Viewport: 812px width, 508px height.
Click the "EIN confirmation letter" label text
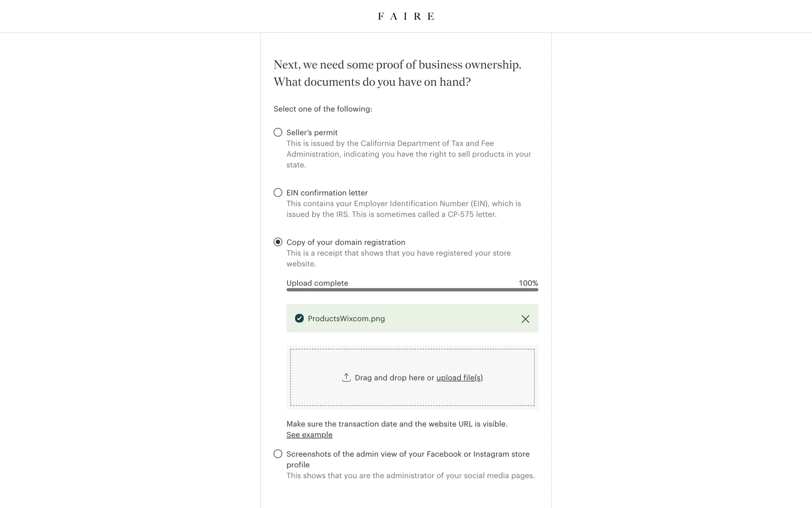(x=327, y=193)
